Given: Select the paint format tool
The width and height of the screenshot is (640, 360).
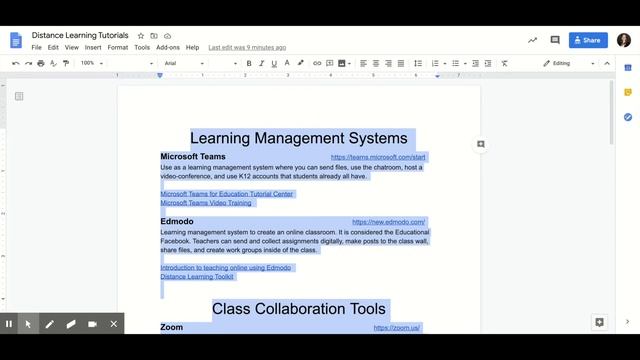Looking at the screenshot, I should [x=66, y=63].
